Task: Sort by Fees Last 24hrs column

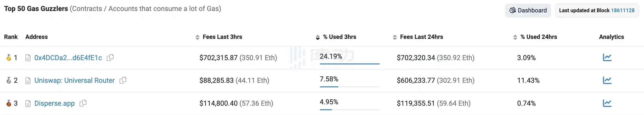Action: (x=395, y=37)
